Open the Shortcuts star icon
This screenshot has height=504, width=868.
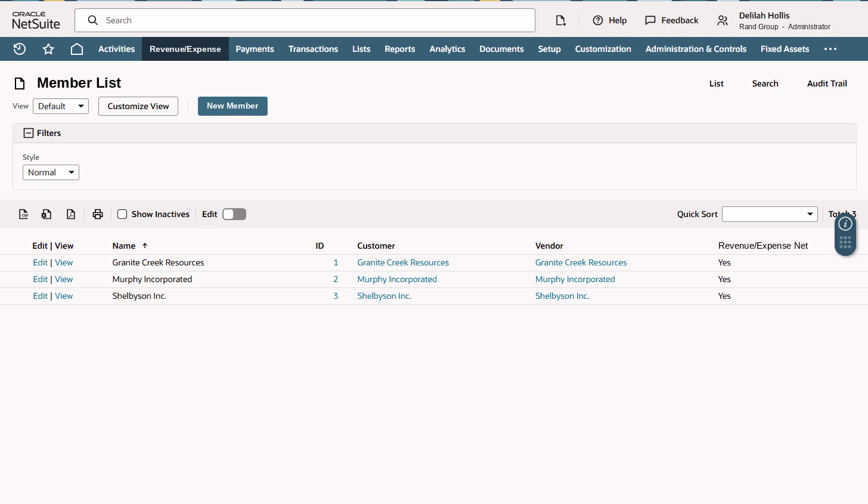48,49
